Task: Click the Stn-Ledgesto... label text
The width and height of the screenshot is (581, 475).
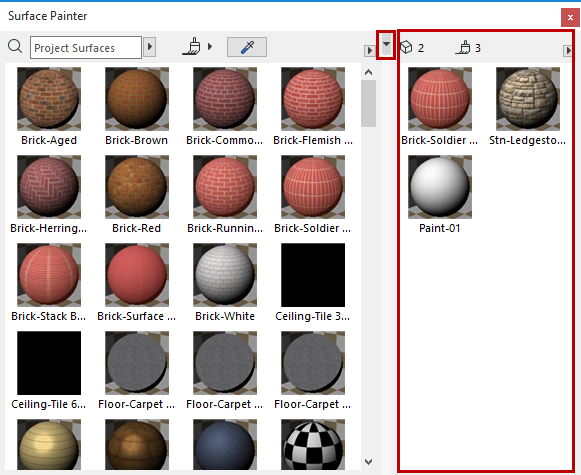Action: coord(528,140)
